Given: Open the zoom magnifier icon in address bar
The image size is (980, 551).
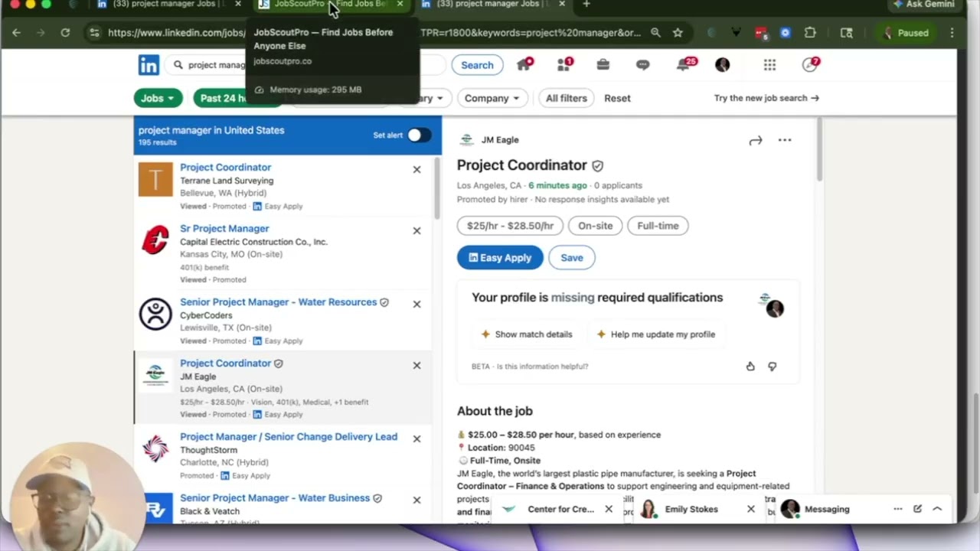Looking at the screenshot, I should point(655,33).
